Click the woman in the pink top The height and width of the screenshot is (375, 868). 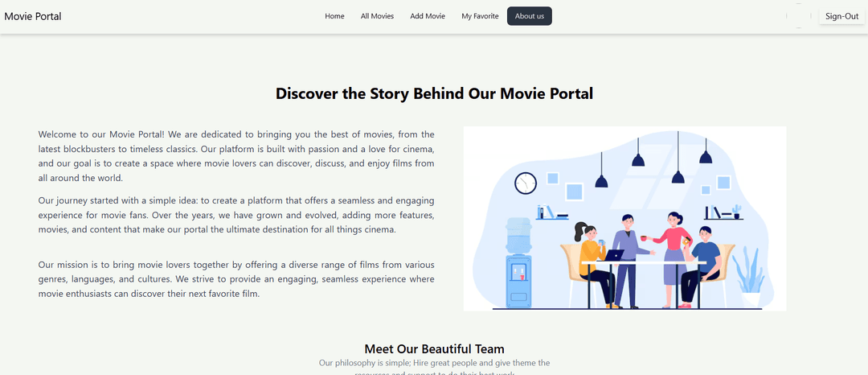pos(672,259)
